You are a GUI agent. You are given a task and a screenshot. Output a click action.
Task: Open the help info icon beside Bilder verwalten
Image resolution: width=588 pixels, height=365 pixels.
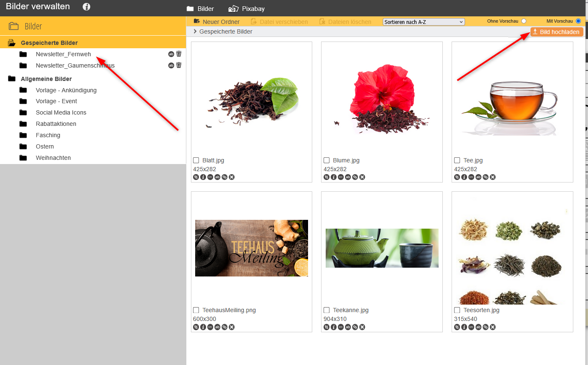point(86,7)
